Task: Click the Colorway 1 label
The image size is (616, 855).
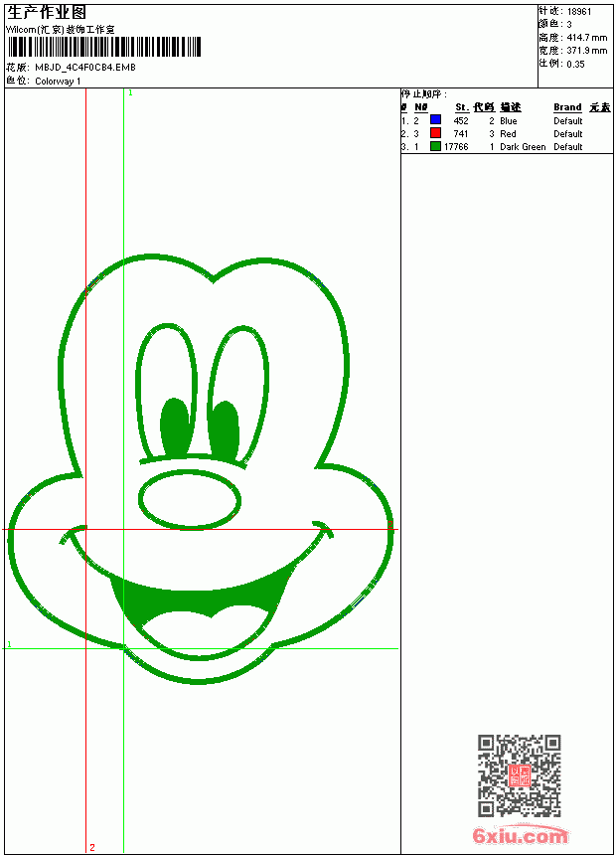Action: [58, 82]
